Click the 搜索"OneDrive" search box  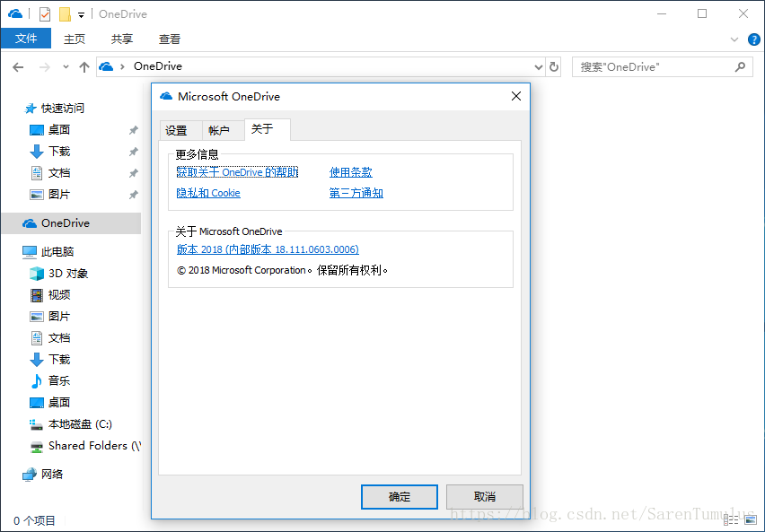coord(663,66)
